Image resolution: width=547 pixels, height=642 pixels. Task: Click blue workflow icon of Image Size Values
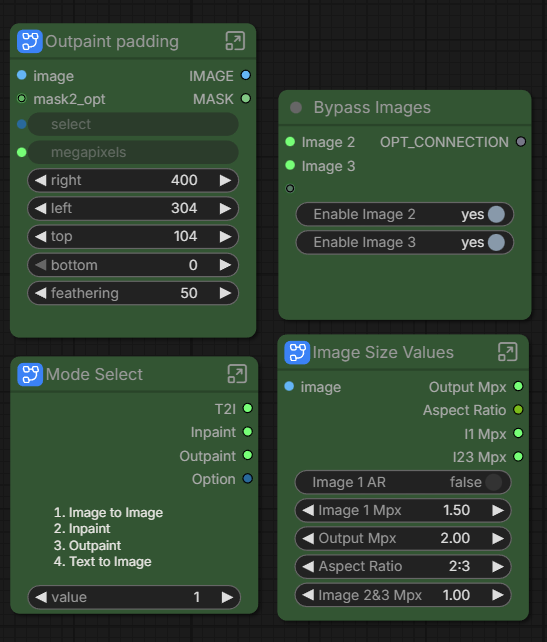(x=297, y=352)
